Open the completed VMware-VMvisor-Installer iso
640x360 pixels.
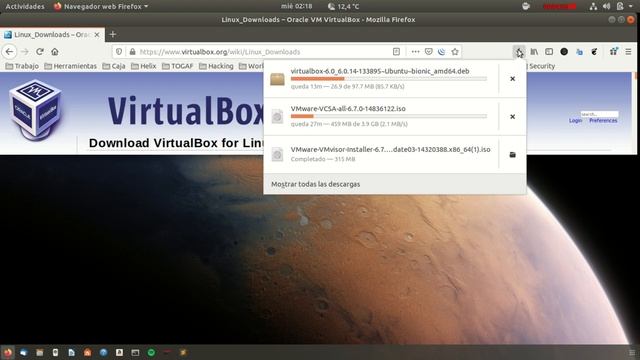[x=391, y=149]
